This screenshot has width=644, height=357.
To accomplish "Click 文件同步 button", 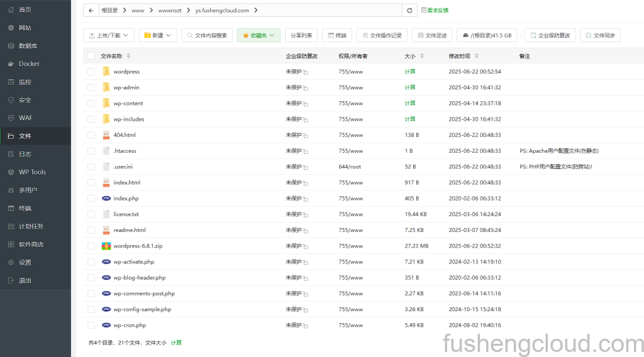I will [x=601, y=35].
